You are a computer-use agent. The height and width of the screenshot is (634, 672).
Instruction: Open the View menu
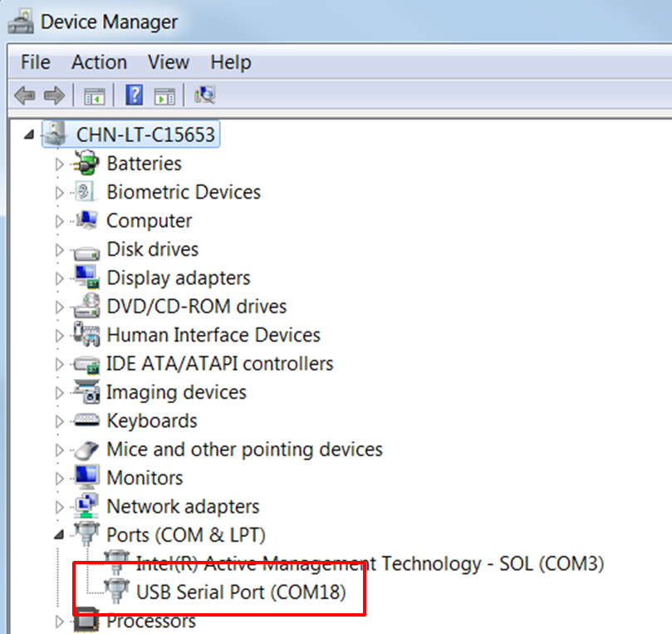tap(169, 62)
